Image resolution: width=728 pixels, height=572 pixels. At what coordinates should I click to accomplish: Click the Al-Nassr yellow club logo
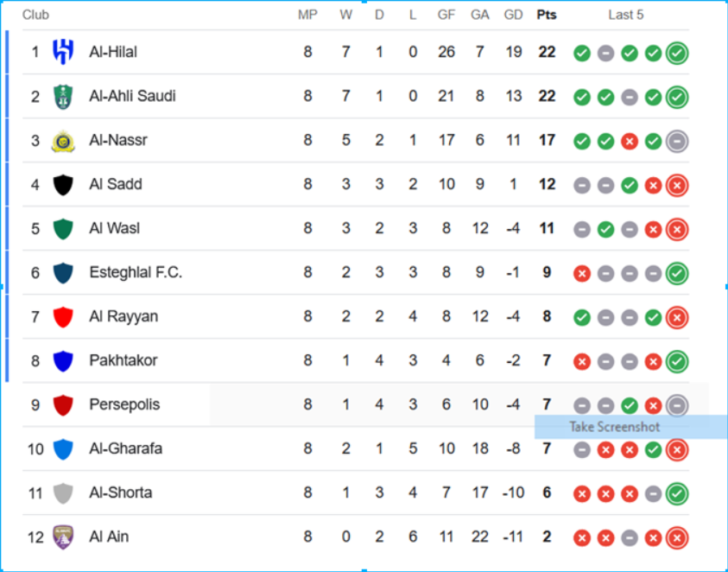click(x=63, y=141)
